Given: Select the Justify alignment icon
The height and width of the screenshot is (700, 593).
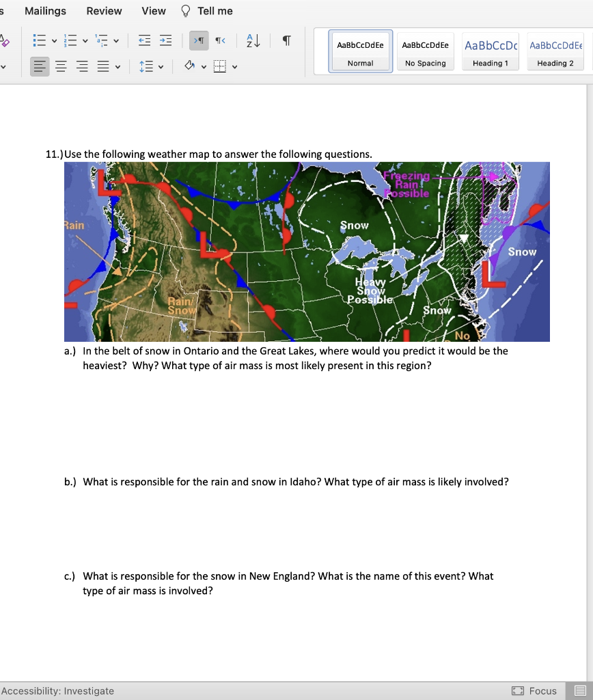Looking at the screenshot, I should coord(102,66).
